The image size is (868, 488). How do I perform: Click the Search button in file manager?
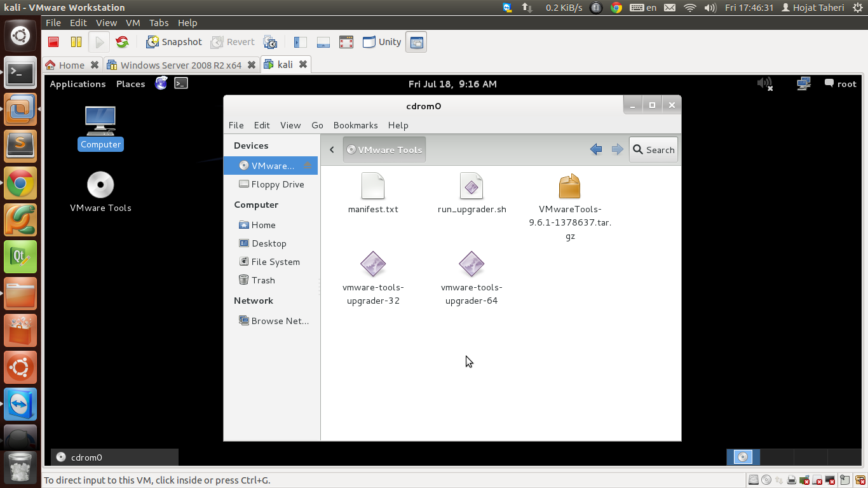tap(653, 150)
